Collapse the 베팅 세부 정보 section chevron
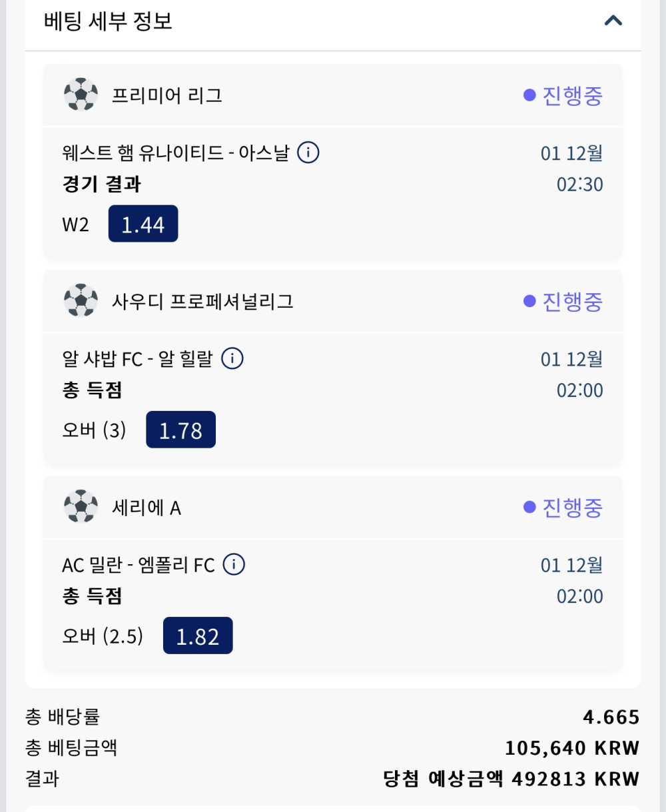Screen dimensions: 666x812 point(613,21)
